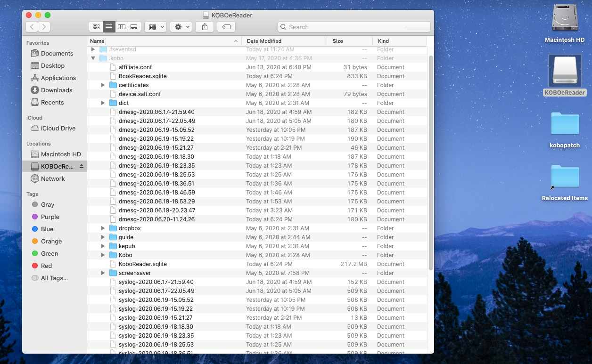Select the Orange tag in sidebar
This screenshot has height=364, width=592.
pyautogui.click(x=51, y=241)
